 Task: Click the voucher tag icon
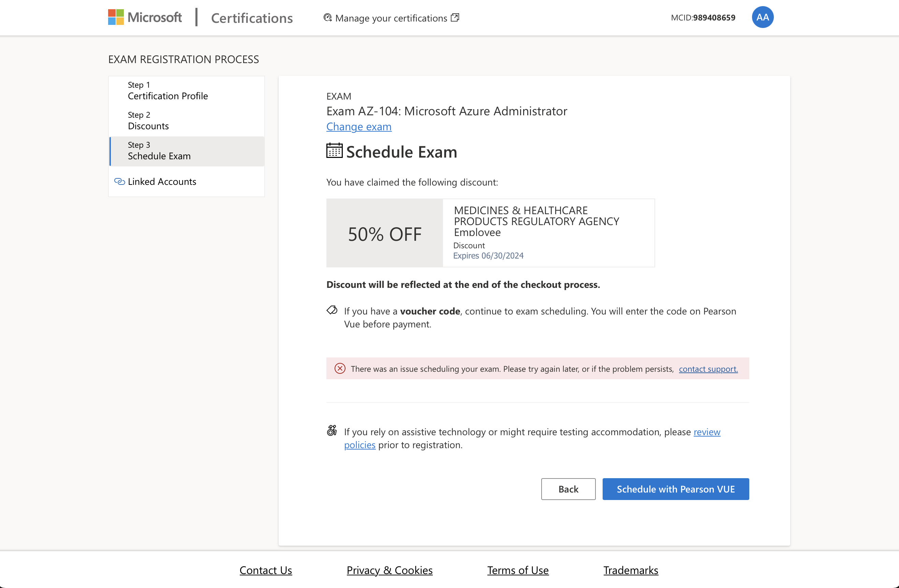pyautogui.click(x=332, y=310)
